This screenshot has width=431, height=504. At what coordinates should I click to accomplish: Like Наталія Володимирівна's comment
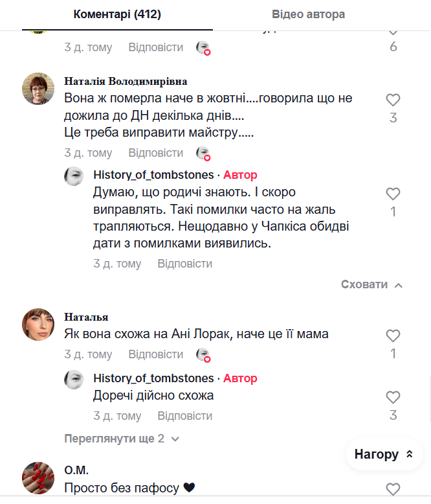(x=393, y=100)
